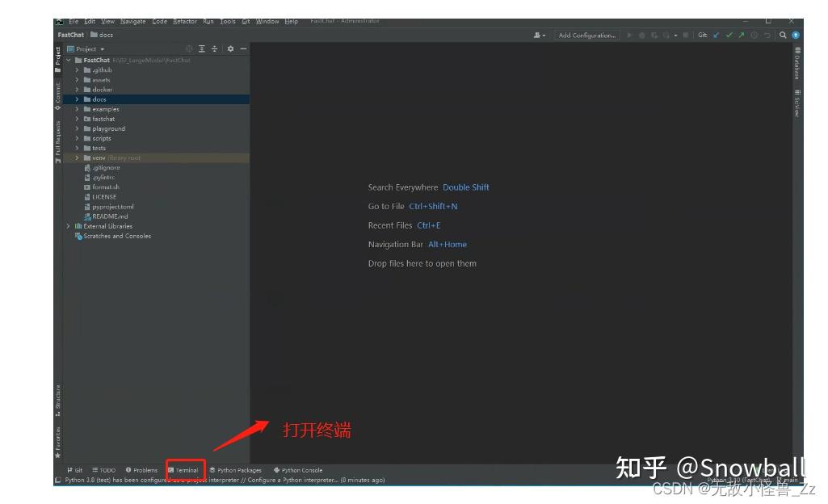Open the Problems tool window tab
Viewport: 828px width, 504px height.
coord(141,470)
